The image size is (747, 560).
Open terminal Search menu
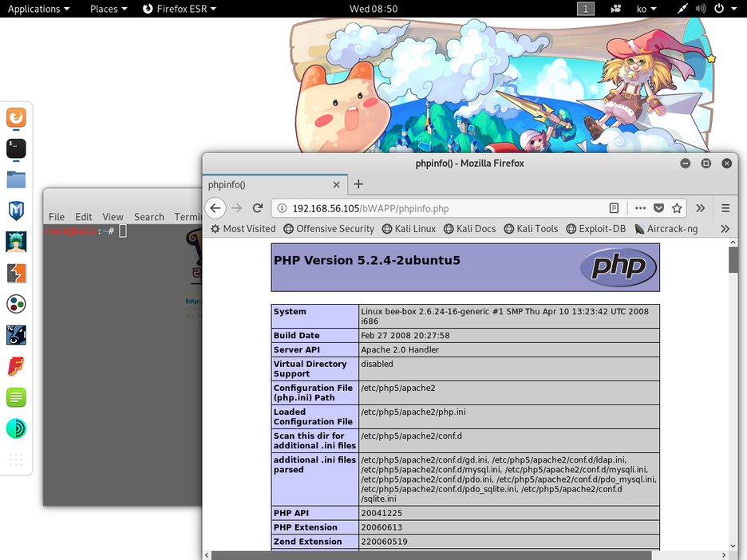click(x=148, y=217)
